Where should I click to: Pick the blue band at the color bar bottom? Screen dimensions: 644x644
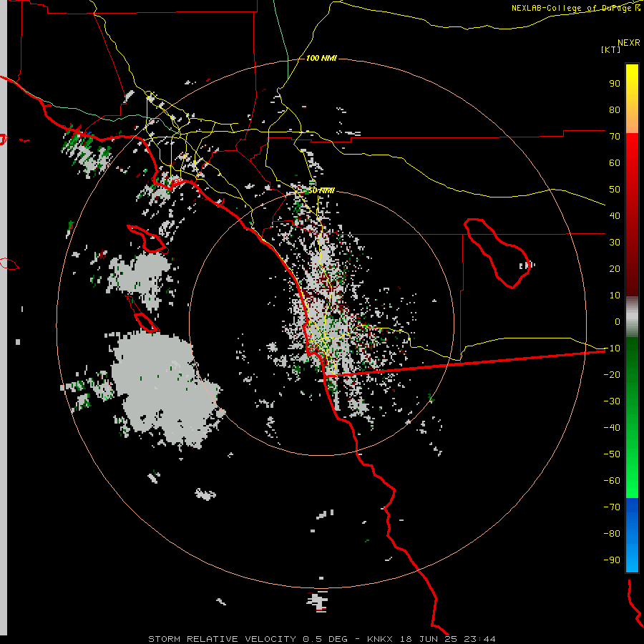point(632,535)
